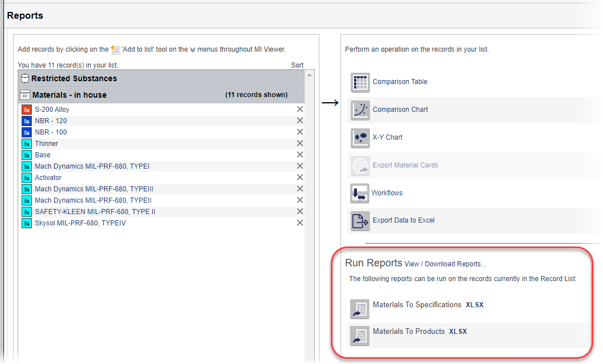603x364 pixels.
Task: Click the Export Data to Excel label
Action: pos(404,220)
